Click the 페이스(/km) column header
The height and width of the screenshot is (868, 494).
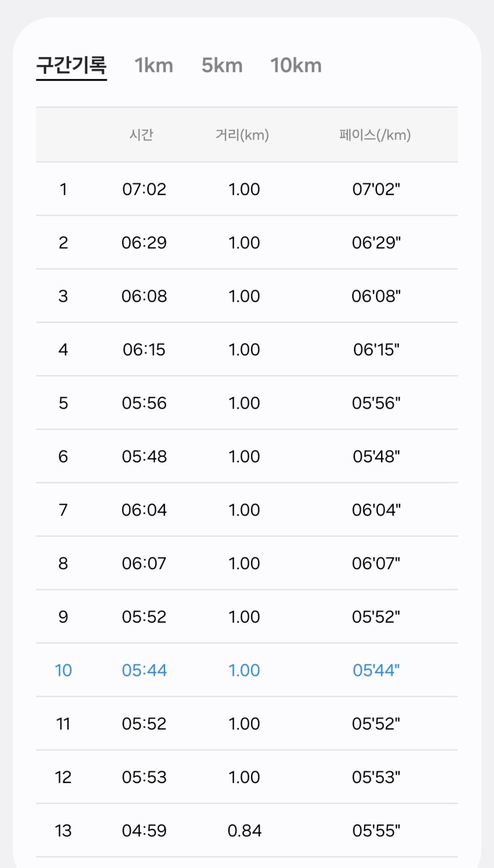pyautogui.click(x=375, y=135)
